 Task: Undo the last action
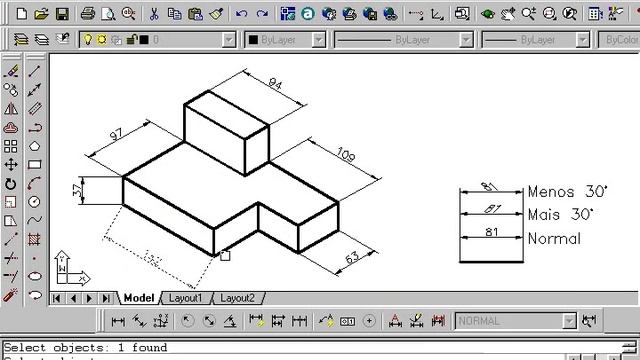241,14
